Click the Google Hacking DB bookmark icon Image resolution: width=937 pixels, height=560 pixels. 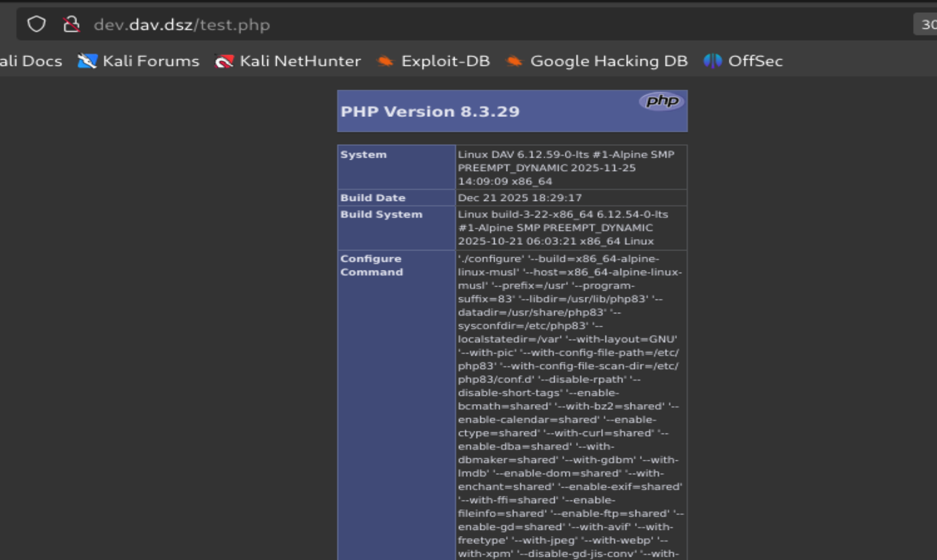[514, 61]
